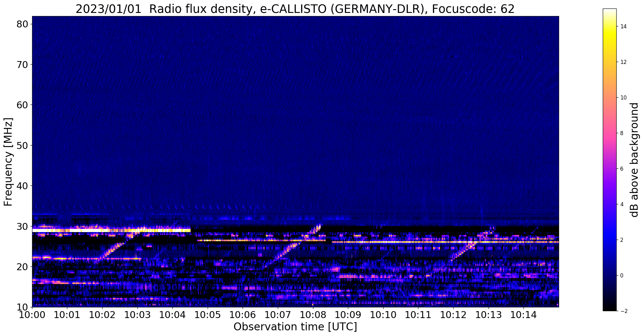Click the 10:11 time tick label
The width and height of the screenshot is (644, 336).
tap(418, 315)
